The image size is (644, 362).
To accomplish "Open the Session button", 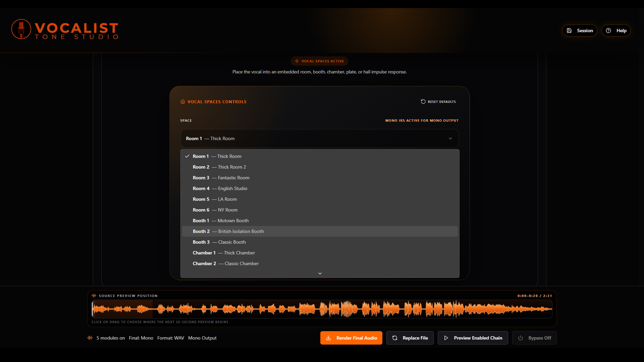I will 580,31.
